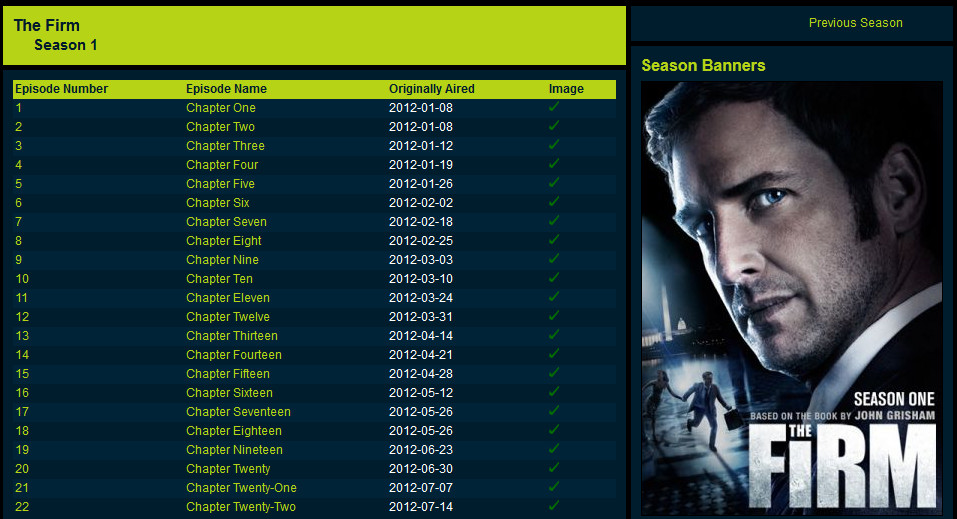Click the Image column header

coord(566,89)
